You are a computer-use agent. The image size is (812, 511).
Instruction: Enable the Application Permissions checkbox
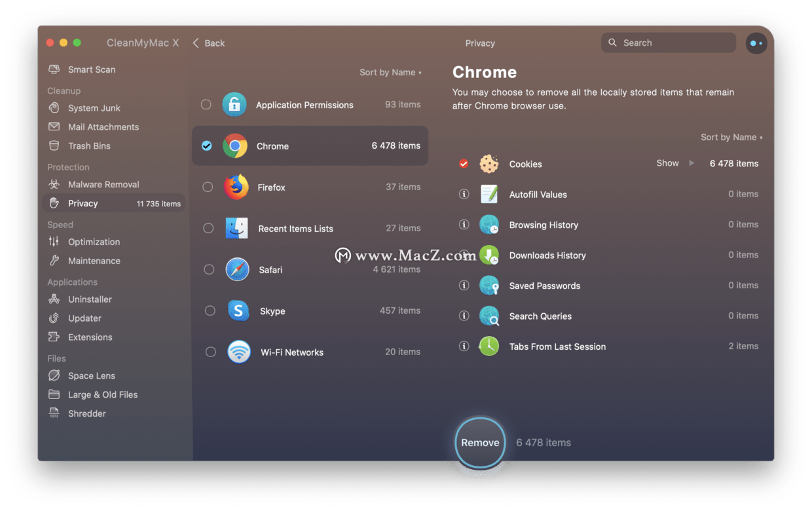[x=206, y=105]
